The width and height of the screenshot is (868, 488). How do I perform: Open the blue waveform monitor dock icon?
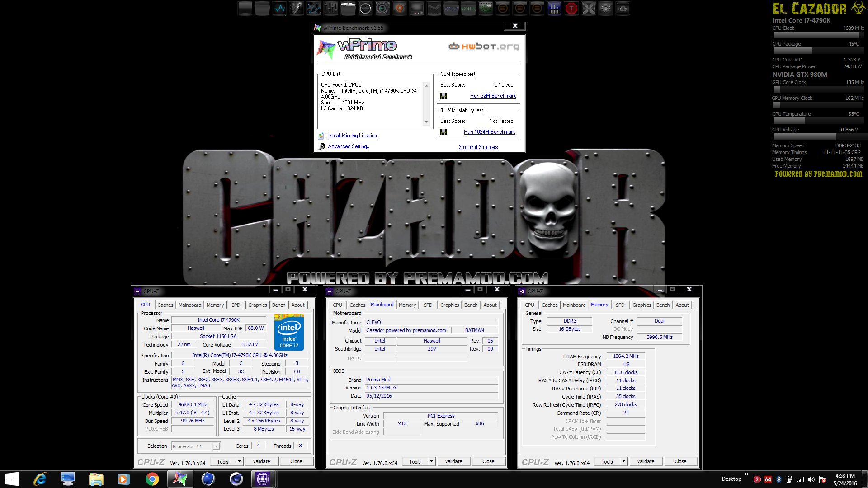click(279, 9)
